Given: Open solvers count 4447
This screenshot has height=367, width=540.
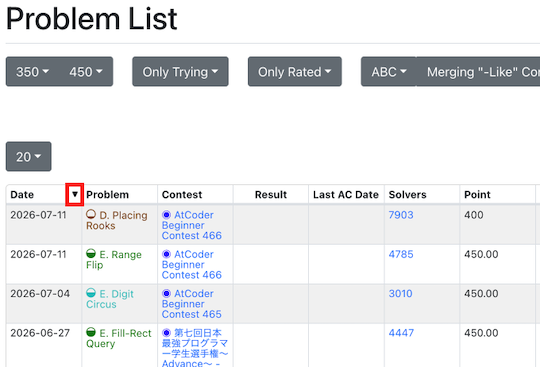Looking at the screenshot, I should coord(401,333).
